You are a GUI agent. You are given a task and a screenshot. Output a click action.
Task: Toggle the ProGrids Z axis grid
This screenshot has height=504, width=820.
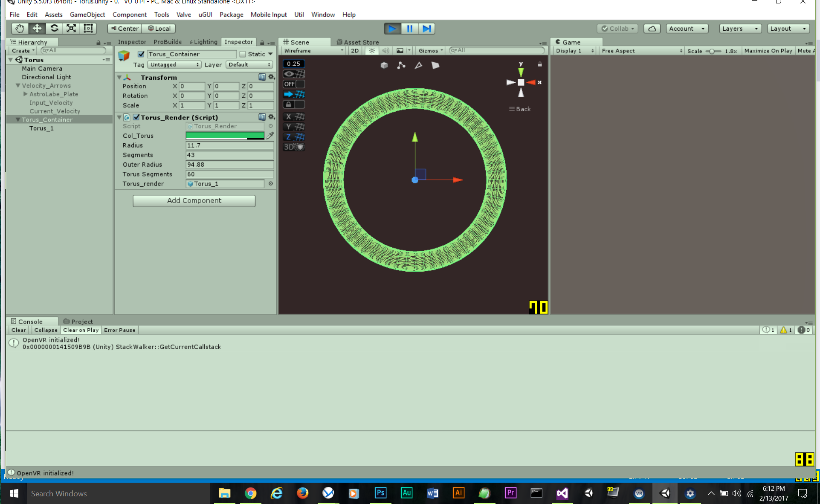pyautogui.click(x=294, y=137)
